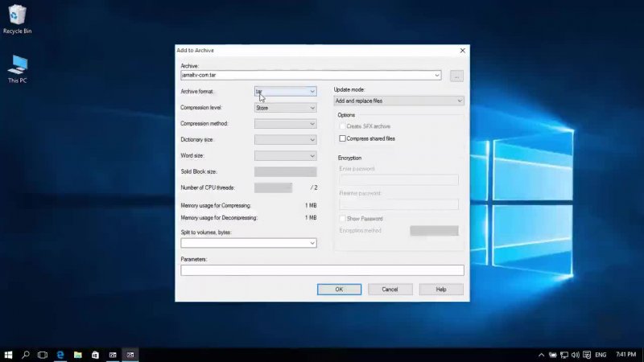Open This PC desktop icon
Screen dimensions: 644x362
[17, 66]
